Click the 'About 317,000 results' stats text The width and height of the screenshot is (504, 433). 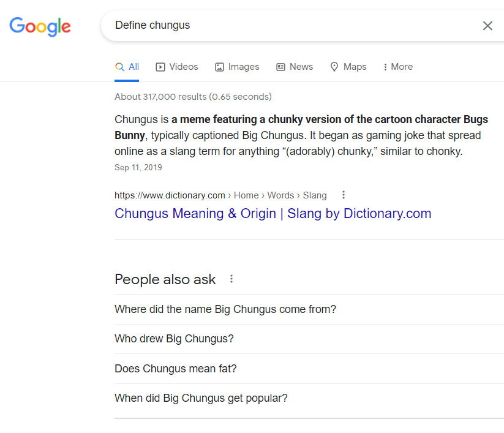click(x=193, y=97)
